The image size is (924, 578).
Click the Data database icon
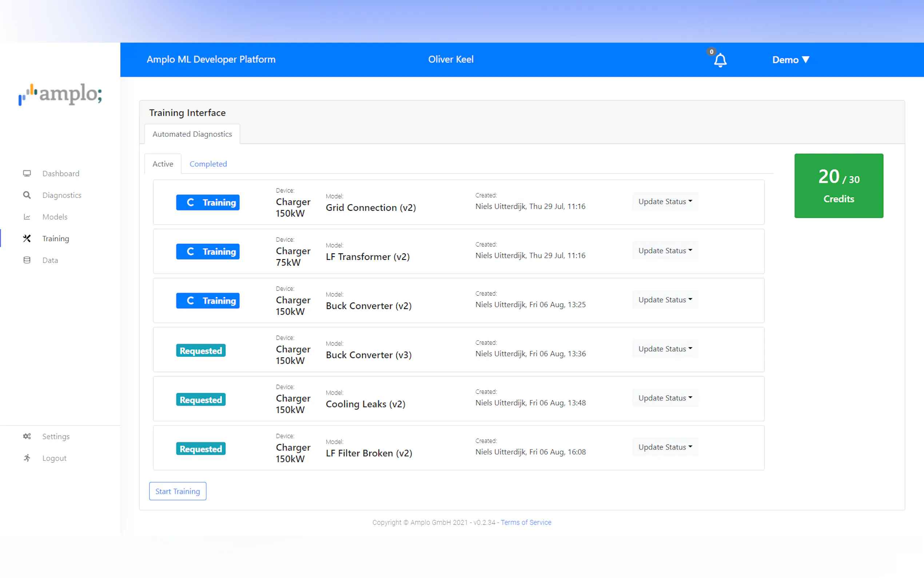point(27,260)
